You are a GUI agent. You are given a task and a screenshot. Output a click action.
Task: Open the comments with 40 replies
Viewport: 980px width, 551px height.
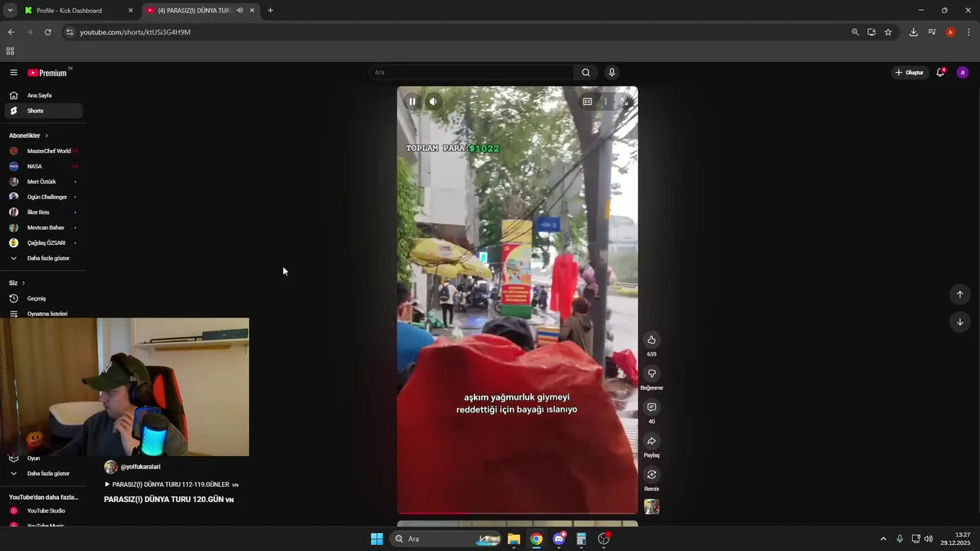pyautogui.click(x=652, y=407)
